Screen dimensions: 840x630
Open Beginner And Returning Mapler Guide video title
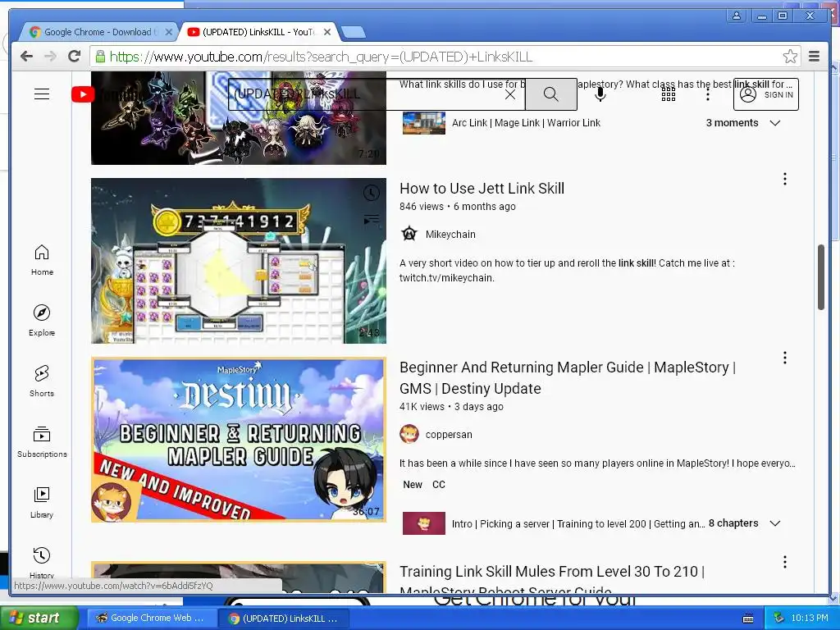tap(568, 377)
